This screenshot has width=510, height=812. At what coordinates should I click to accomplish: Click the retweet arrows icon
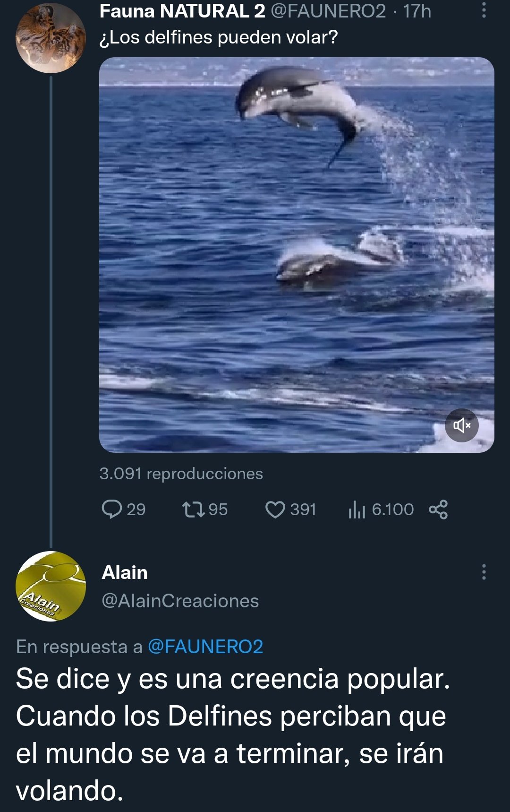pyautogui.click(x=193, y=510)
